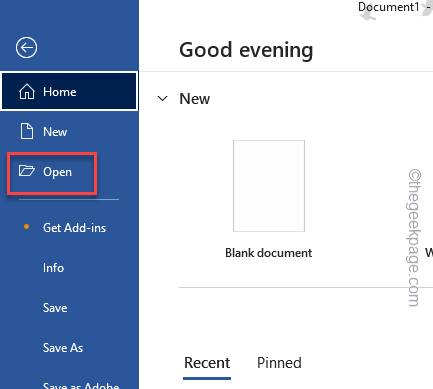This screenshot has height=389, width=433.
Task: Click the Good evening heading
Action: coord(246,50)
